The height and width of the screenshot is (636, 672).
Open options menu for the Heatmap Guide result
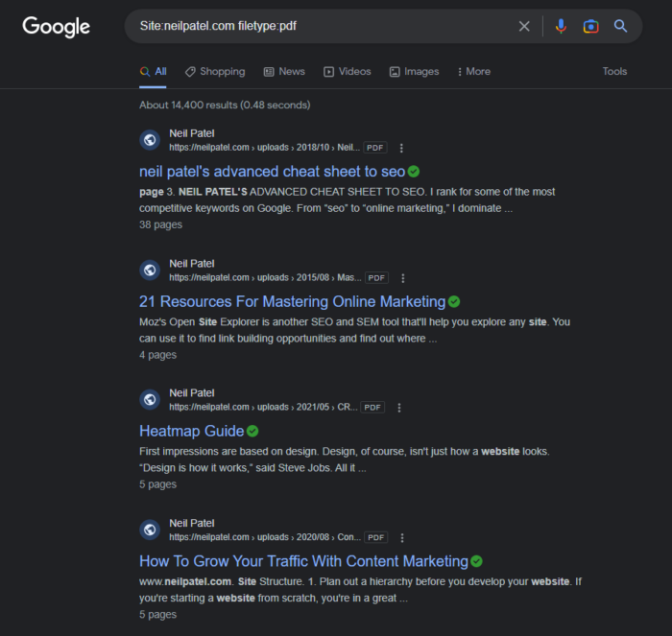(x=399, y=408)
